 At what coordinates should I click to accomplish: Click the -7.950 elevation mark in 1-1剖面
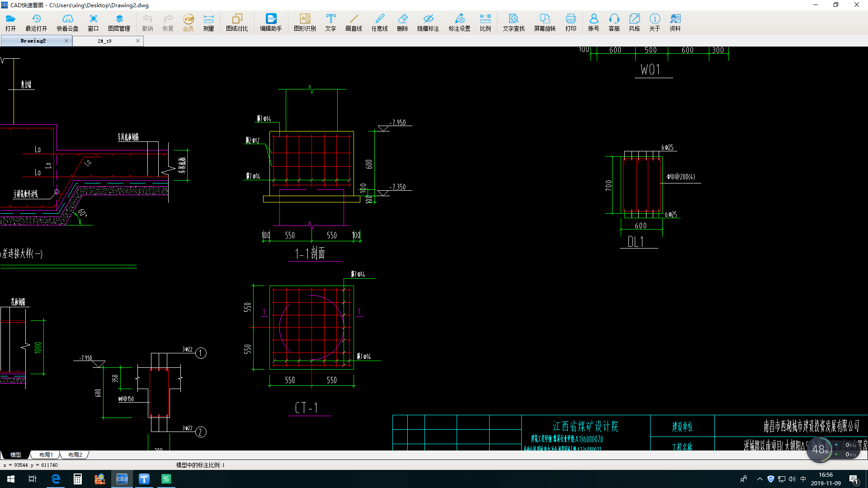click(398, 122)
